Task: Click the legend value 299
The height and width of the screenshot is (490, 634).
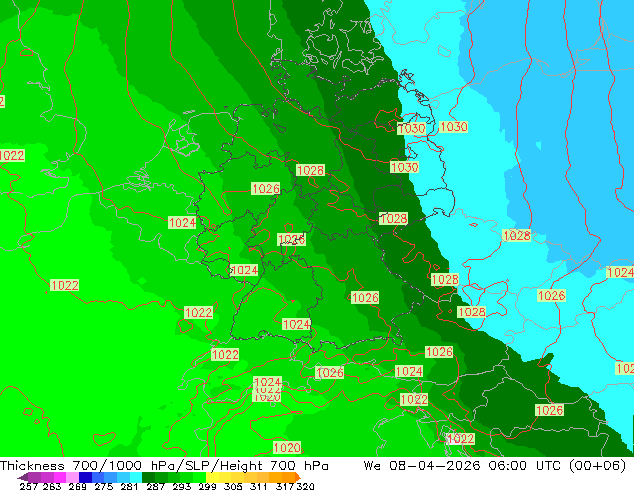Action: pos(207,486)
